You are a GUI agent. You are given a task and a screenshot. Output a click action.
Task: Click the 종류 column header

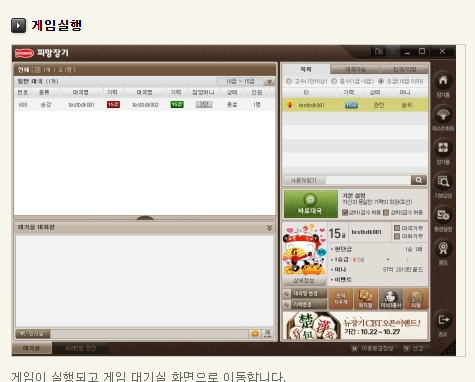(44, 92)
